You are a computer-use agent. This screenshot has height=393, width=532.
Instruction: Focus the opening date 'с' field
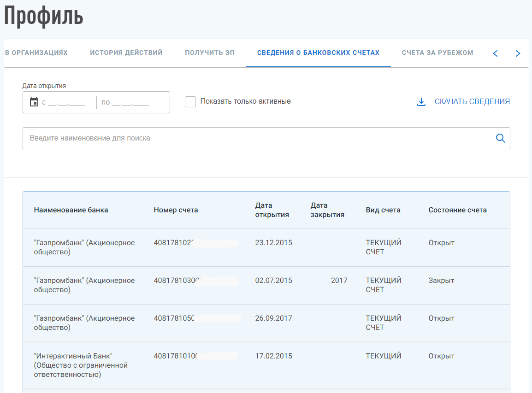coord(64,102)
